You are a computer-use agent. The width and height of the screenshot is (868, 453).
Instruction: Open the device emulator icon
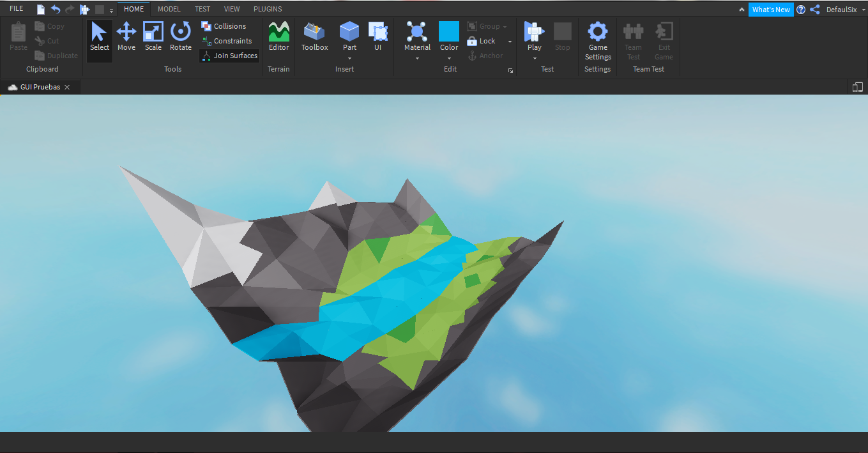858,87
